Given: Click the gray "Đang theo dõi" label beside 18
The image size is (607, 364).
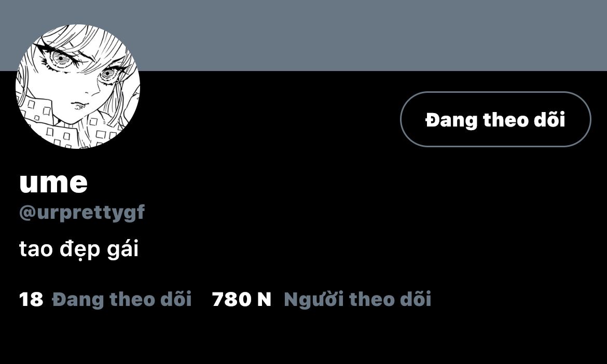Looking at the screenshot, I should pyautogui.click(x=122, y=299).
